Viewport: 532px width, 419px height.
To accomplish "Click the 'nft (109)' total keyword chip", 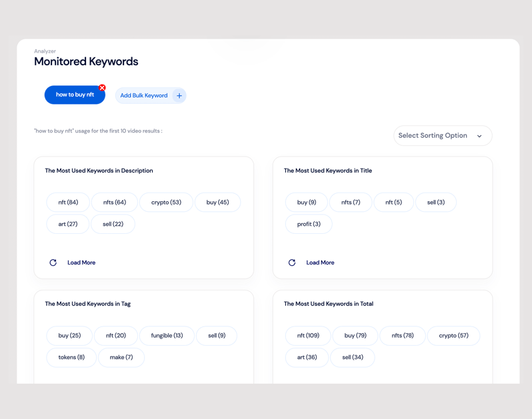I will click(308, 336).
